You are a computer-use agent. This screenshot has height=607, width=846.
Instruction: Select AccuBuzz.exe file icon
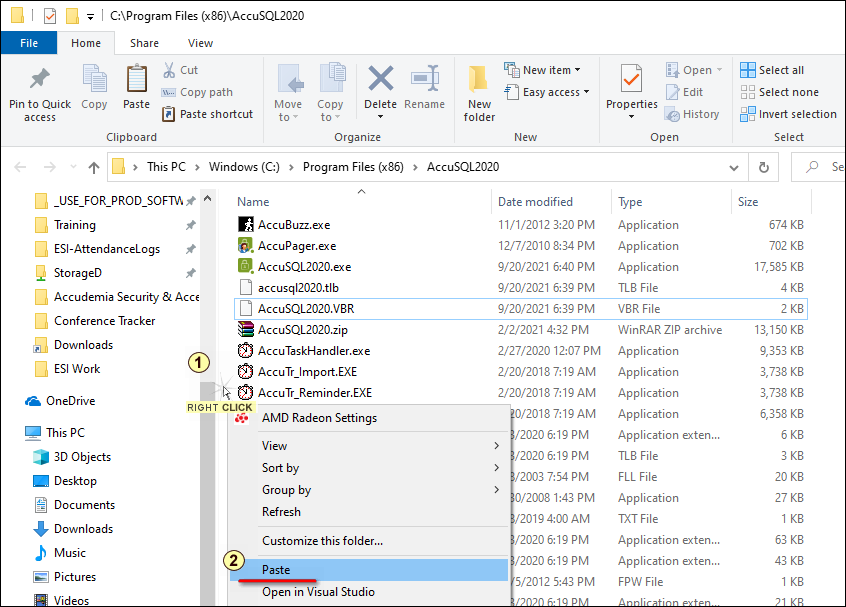[x=245, y=224]
